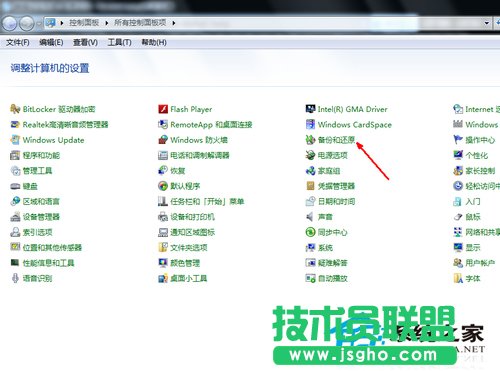Open the 桌面小工具 icon

163,278
